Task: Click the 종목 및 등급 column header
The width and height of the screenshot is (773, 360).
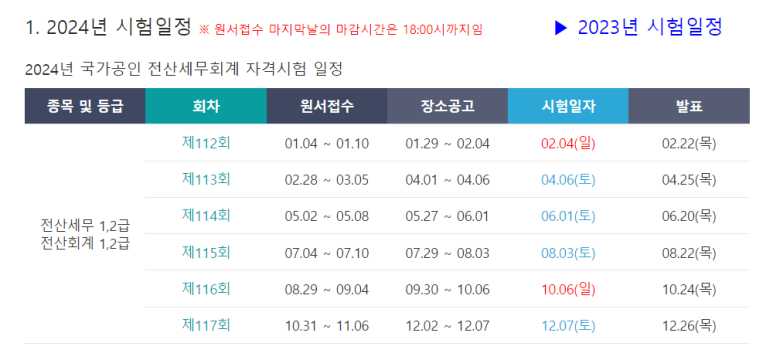Action: tap(85, 106)
